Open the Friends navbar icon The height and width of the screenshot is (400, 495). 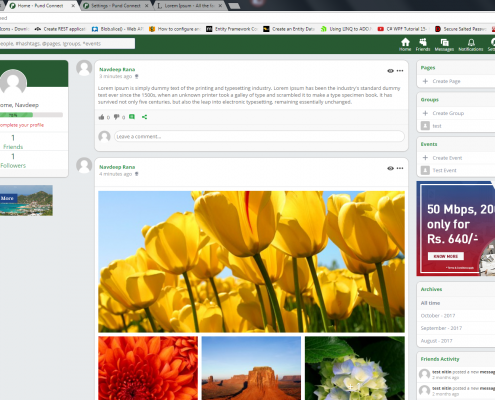click(423, 44)
